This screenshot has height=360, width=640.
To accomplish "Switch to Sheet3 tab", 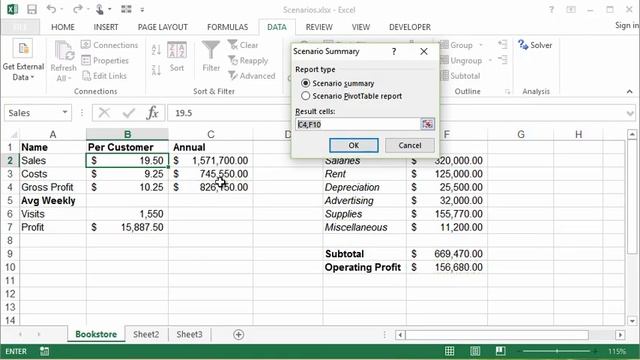I will coord(189,334).
